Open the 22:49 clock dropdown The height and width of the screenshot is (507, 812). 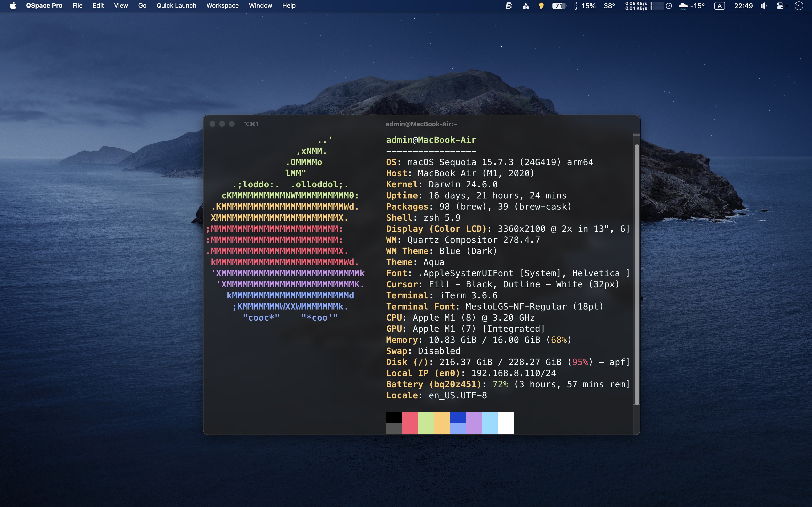click(743, 6)
